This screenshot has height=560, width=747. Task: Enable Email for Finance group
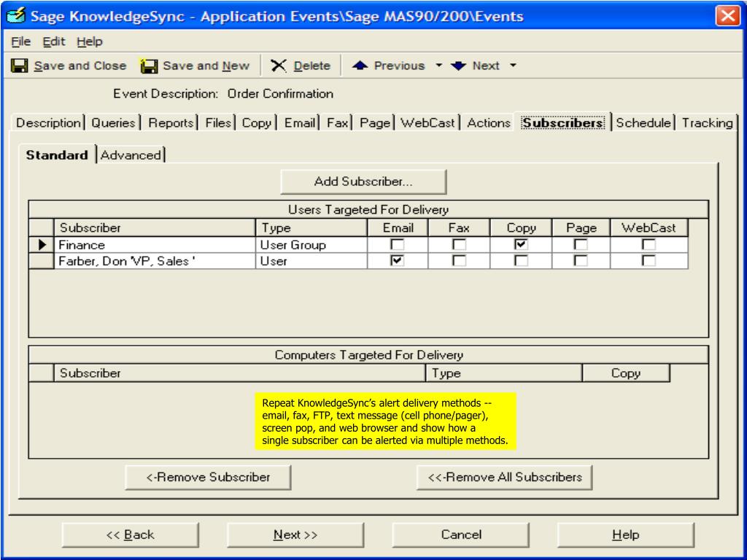tap(397, 244)
